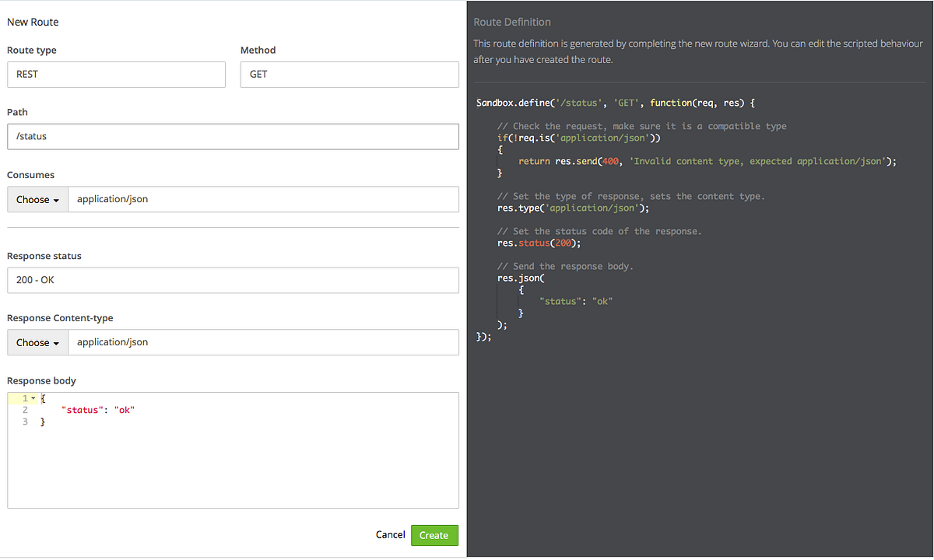Click line number 2 in the Response body gutter
934x560 pixels.
(x=24, y=409)
